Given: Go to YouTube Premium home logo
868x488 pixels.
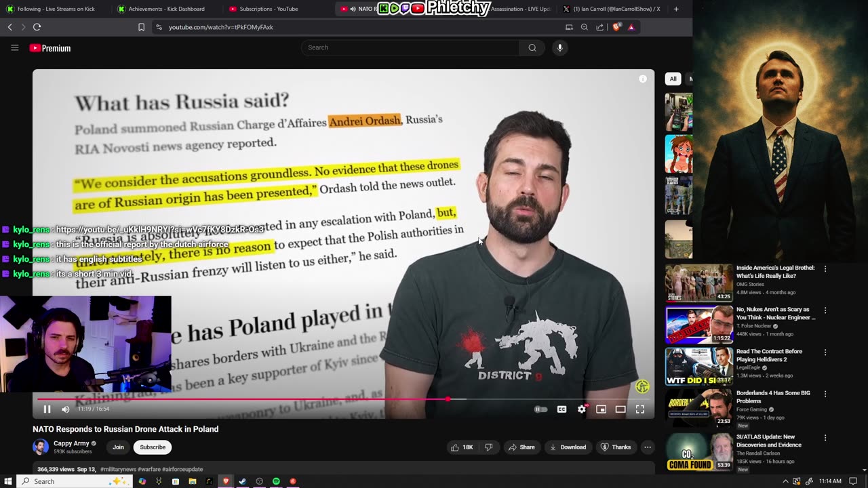Looking at the screenshot, I should pyautogui.click(x=50, y=48).
